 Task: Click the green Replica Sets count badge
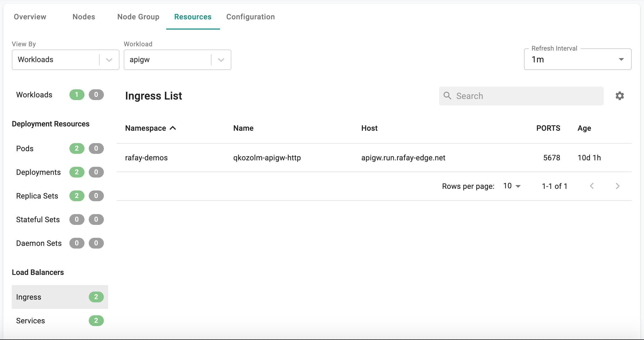(x=77, y=196)
